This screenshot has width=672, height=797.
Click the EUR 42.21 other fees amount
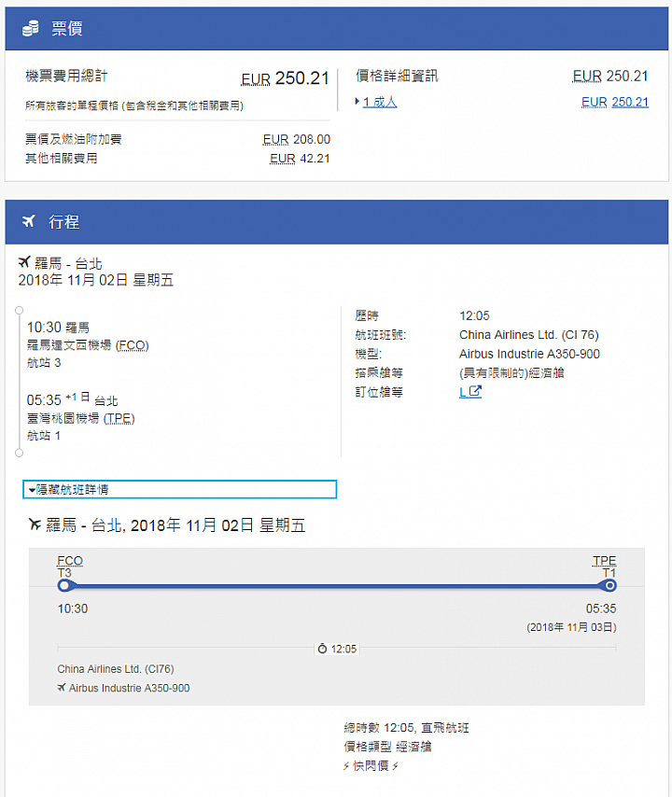coord(300,159)
